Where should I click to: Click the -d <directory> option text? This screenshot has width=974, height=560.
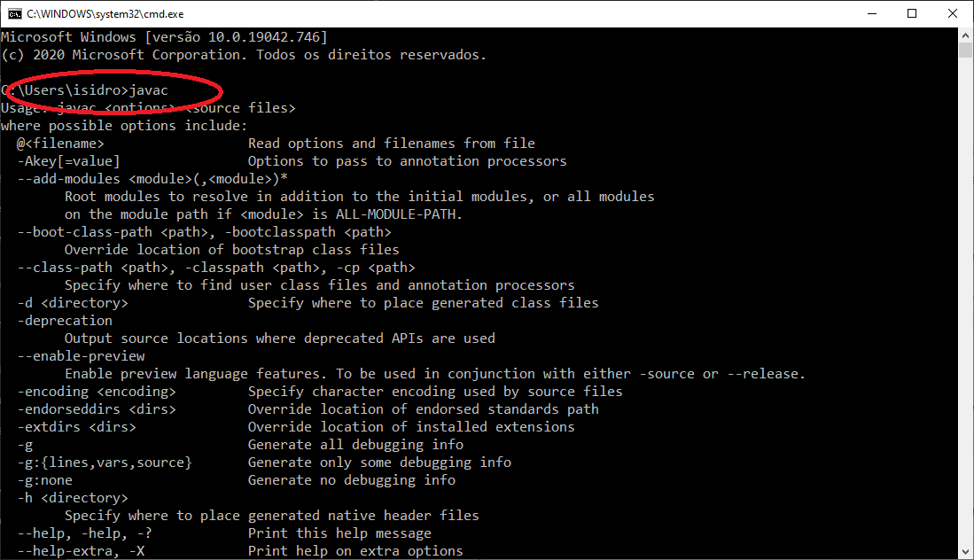[x=73, y=303]
